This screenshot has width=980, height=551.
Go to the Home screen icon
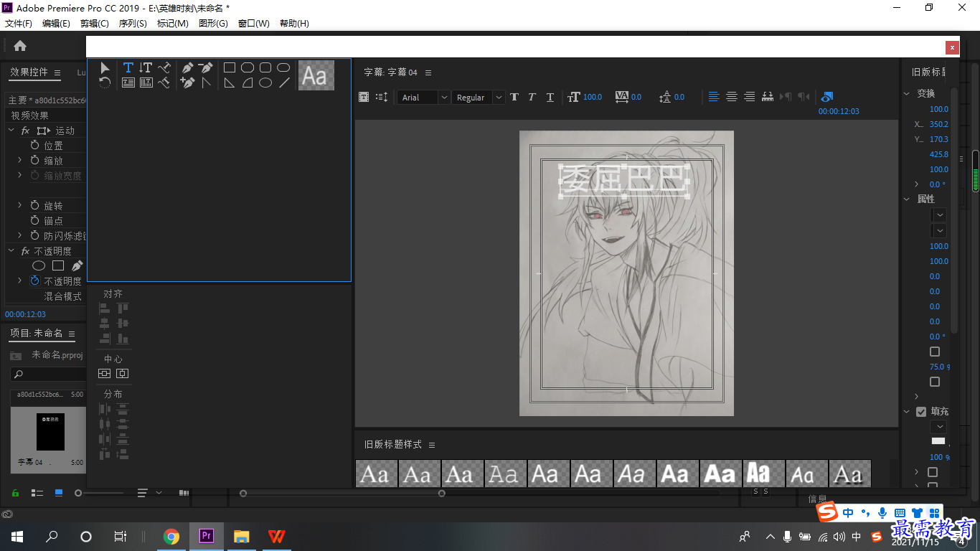[x=20, y=46]
